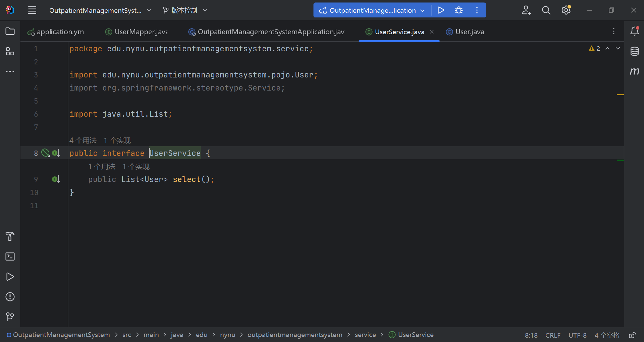Change CRLF line separator setting

tap(553, 335)
